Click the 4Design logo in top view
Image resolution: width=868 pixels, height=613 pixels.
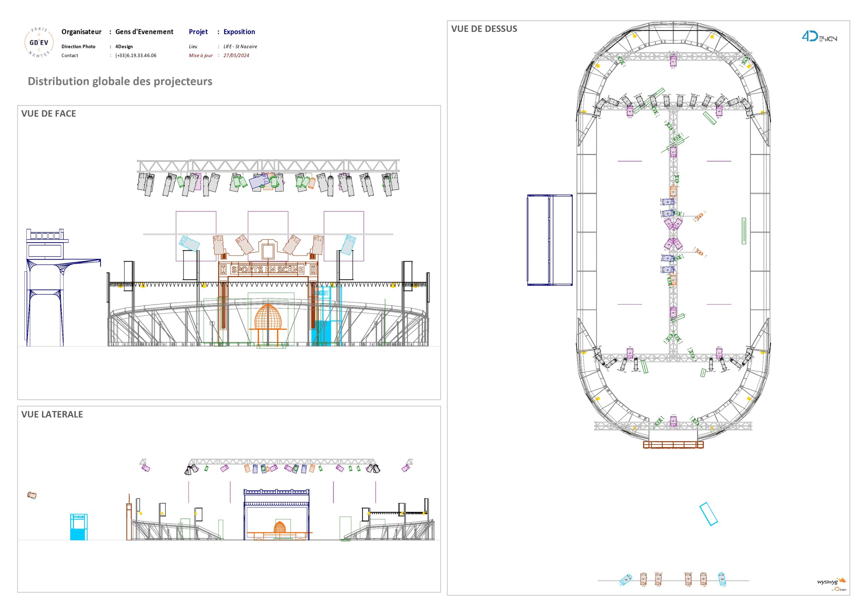819,37
